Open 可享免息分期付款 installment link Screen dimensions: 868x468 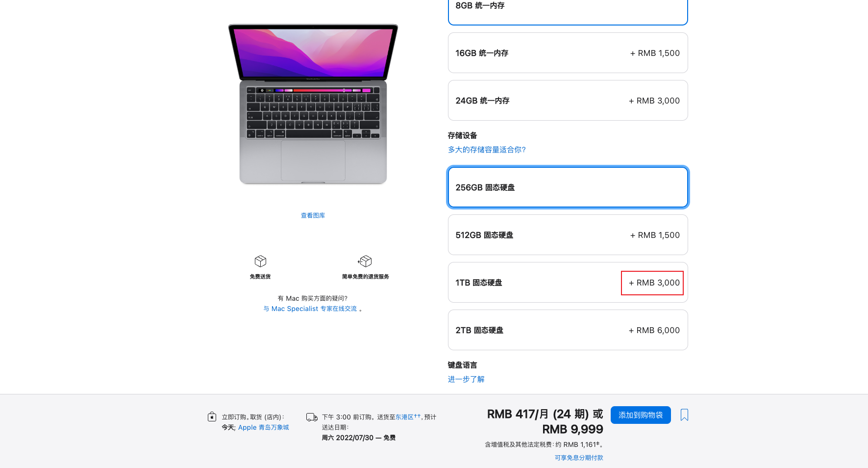point(579,458)
